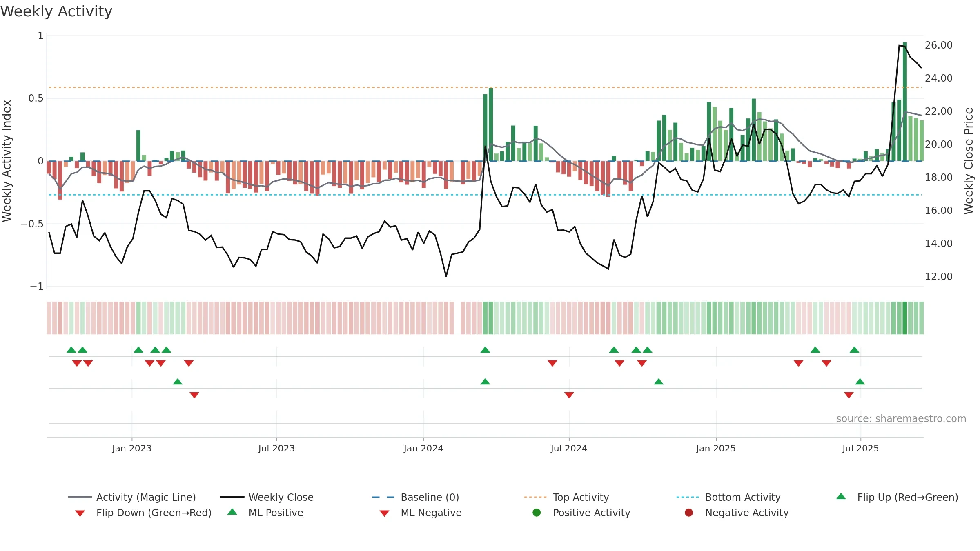The width and height of the screenshot is (980, 551).
Task: Click the −0.5 activity axis label
Action: tap(32, 224)
